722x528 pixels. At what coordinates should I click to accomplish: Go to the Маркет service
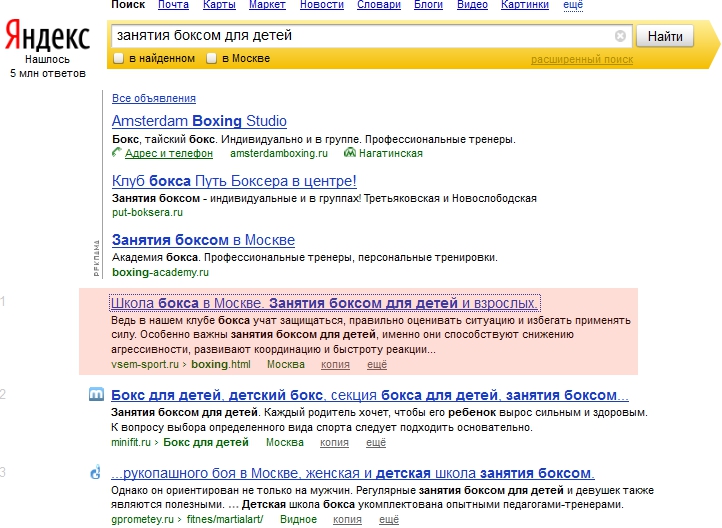pos(267,5)
